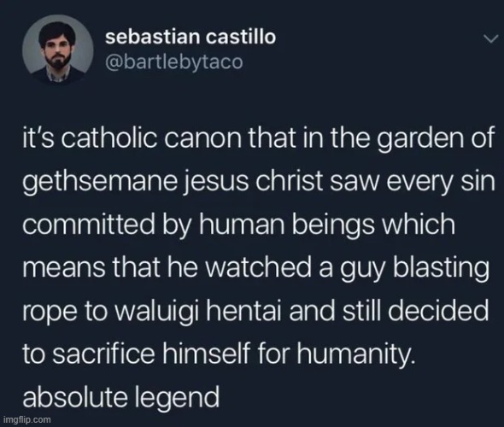Click the word "committed" in the tweet text
Viewport: 504px width, 427px height.
[x=89, y=225]
